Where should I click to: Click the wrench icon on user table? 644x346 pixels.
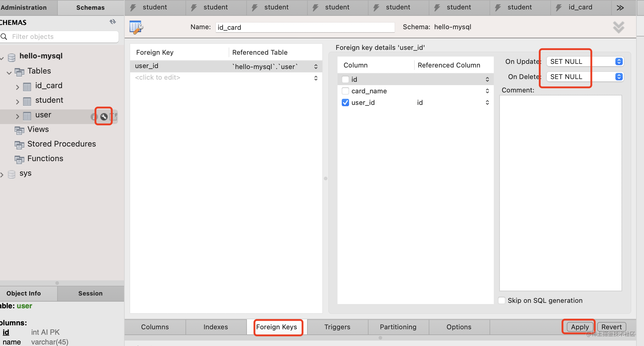(x=104, y=116)
